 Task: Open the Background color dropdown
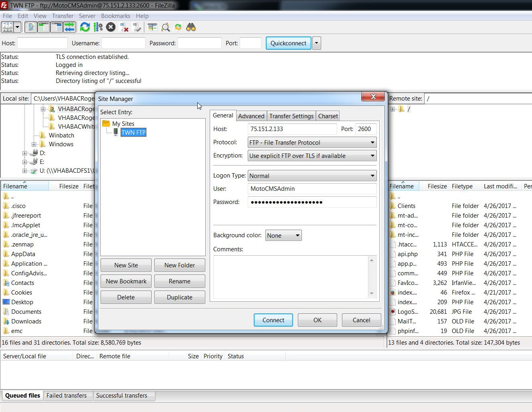pyautogui.click(x=283, y=235)
